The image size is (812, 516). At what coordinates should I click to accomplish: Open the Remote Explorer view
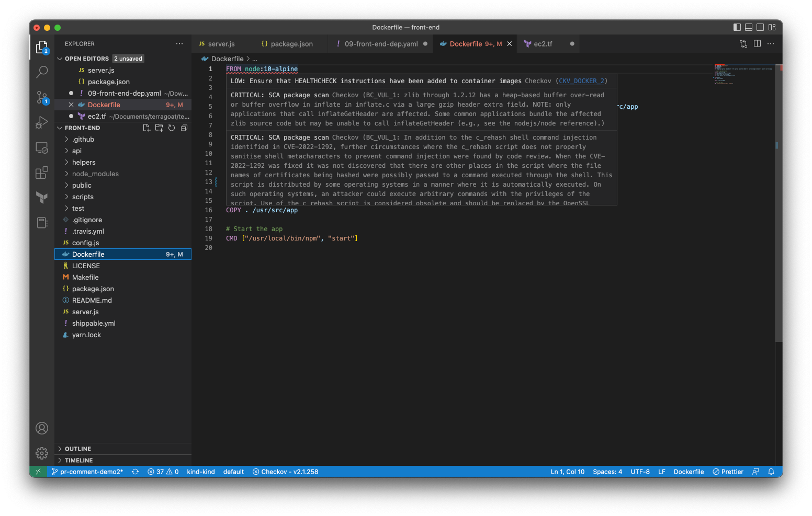coord(42,148)
